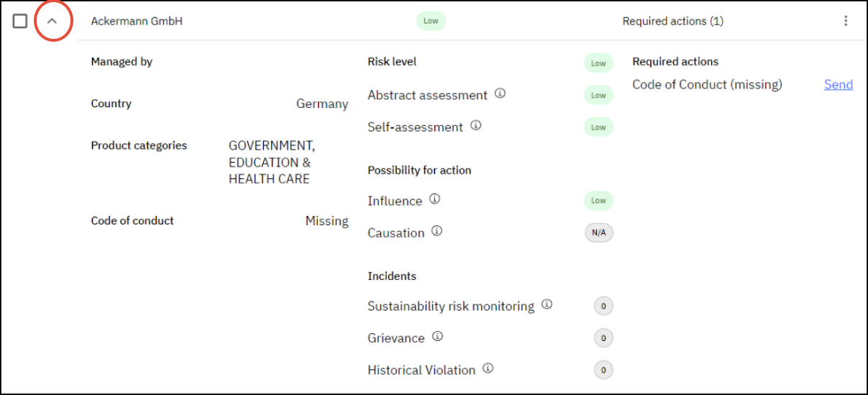Click info icon next to Grievance

(x=437, y=336)
